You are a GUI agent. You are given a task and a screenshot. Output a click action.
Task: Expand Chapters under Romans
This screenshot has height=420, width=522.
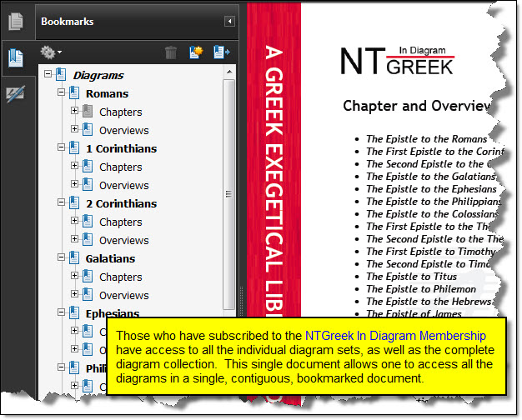pyautogui.click(x=74, y=112)
